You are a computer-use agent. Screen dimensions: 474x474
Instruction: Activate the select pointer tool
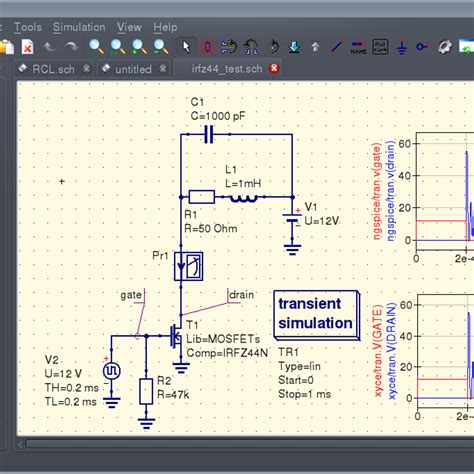186,47
